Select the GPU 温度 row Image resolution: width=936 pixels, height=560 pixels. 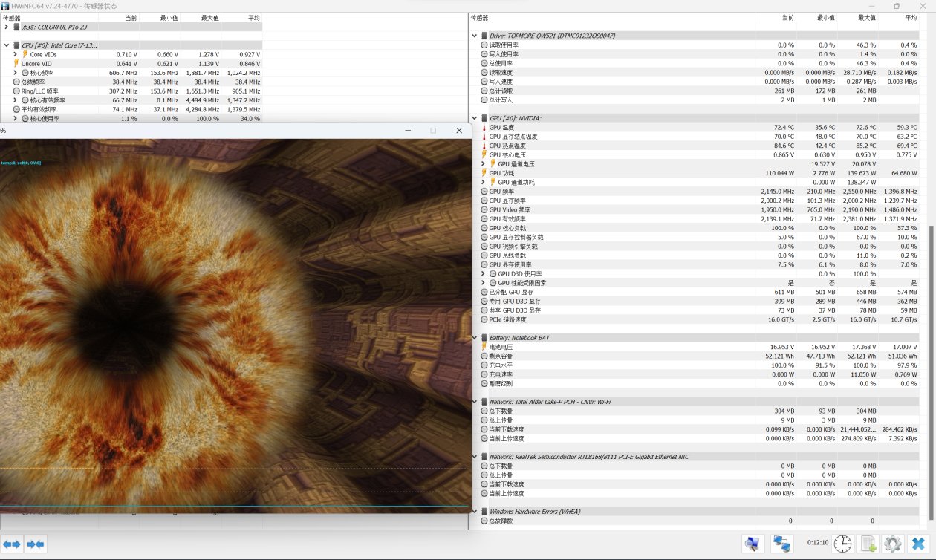click(698, 127)
